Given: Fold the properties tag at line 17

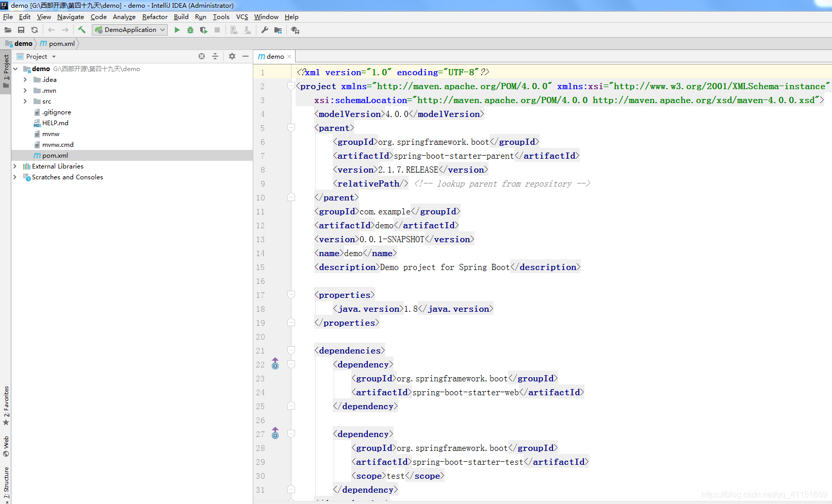Looking at the screenshot, I should click(x=291, y=294).
